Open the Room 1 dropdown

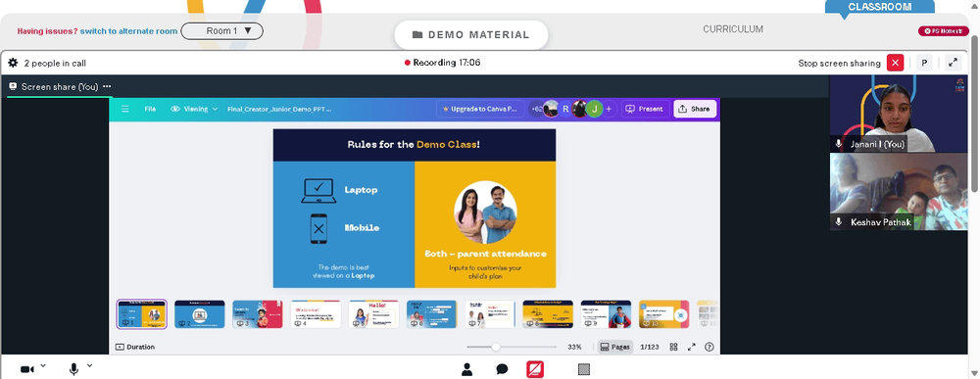(x=221, y=30)
